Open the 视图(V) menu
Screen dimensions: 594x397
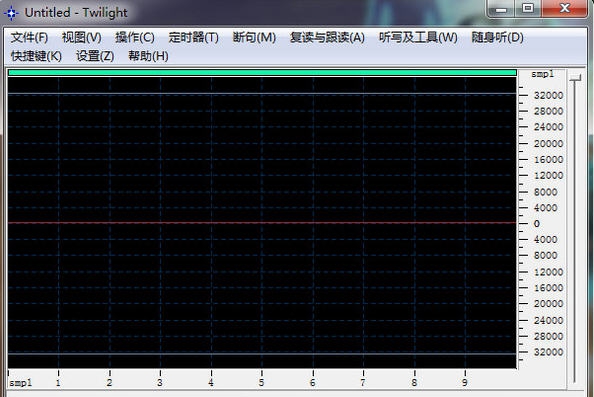[81, 38]
